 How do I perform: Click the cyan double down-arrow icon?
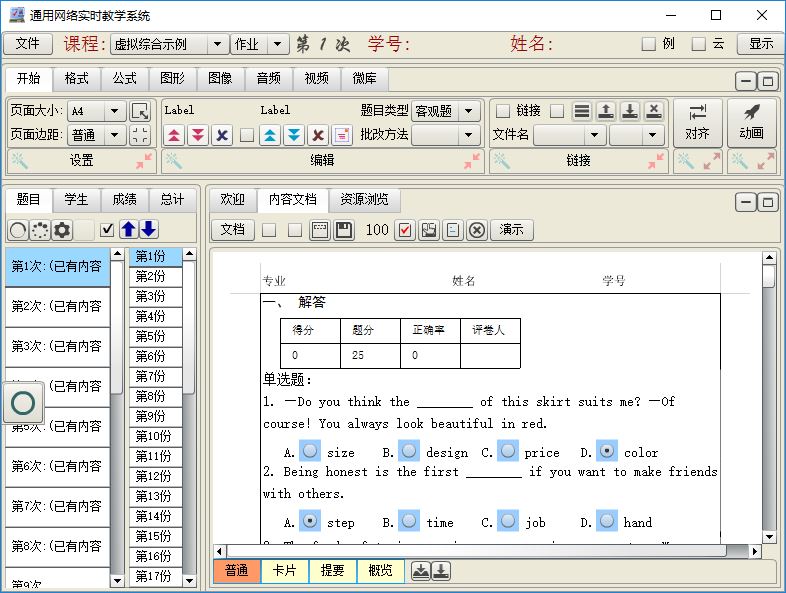tap(294, 135)
